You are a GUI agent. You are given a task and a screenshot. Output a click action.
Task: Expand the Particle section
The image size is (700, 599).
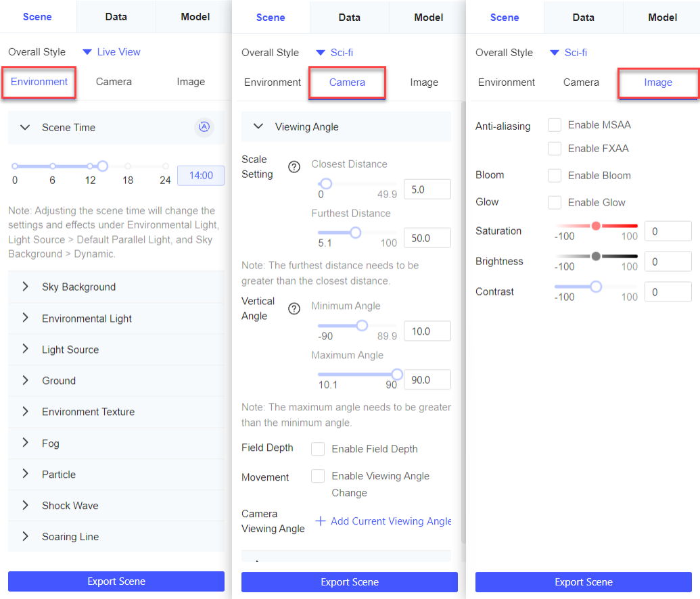116,475
